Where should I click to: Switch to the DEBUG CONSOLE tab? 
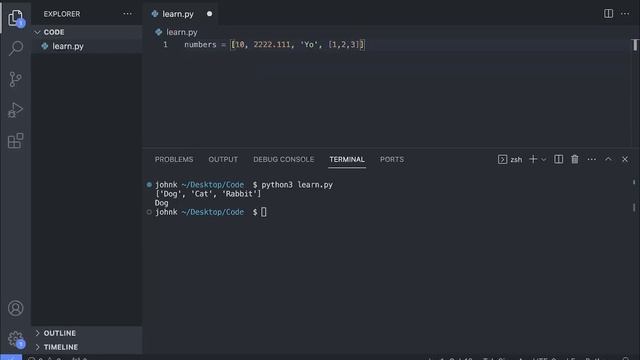coord(283,159)
